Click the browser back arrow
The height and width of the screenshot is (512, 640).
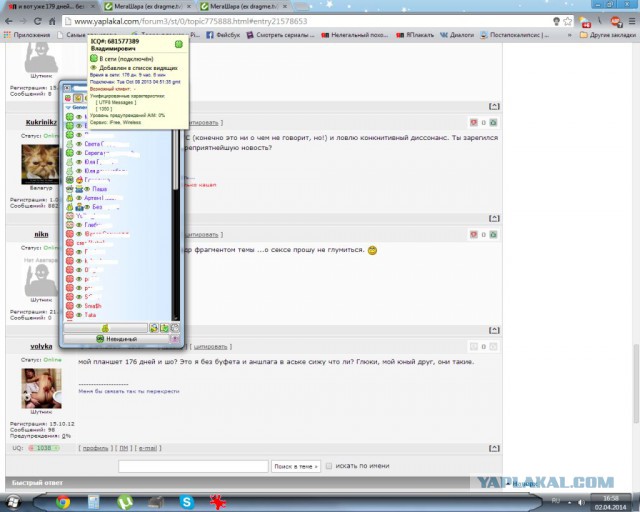click(9, 21)
